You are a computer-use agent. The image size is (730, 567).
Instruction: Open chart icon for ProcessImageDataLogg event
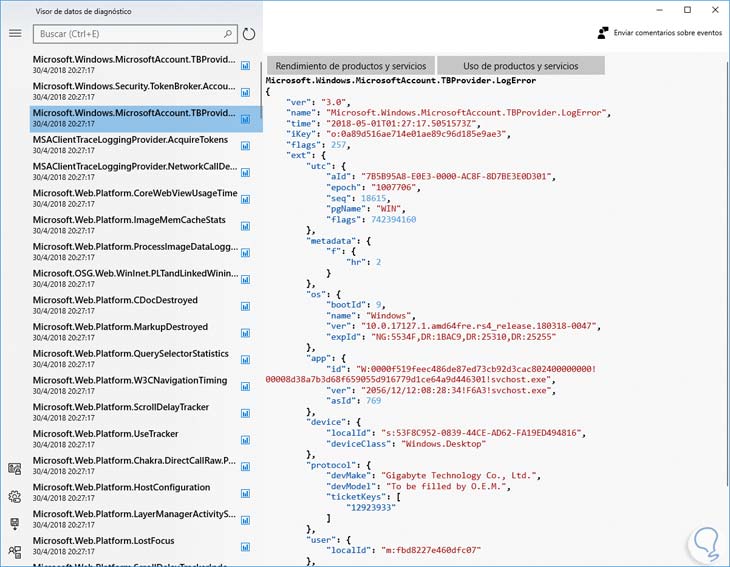point(245,253)
